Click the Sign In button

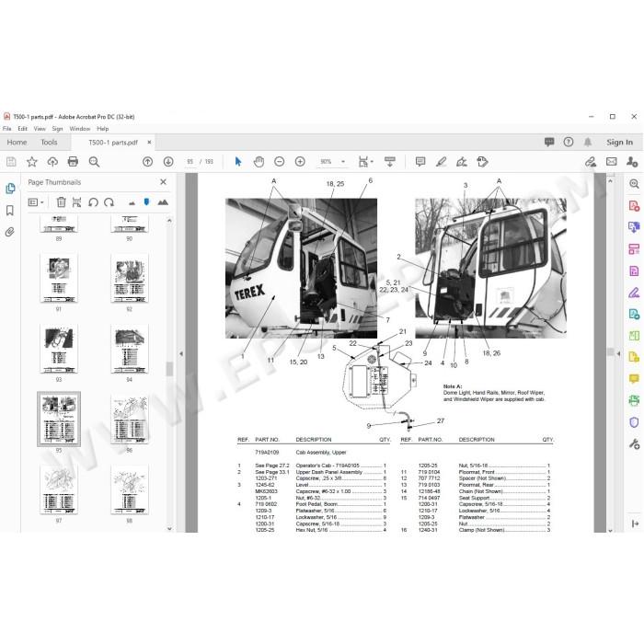(x=619, y=142)
